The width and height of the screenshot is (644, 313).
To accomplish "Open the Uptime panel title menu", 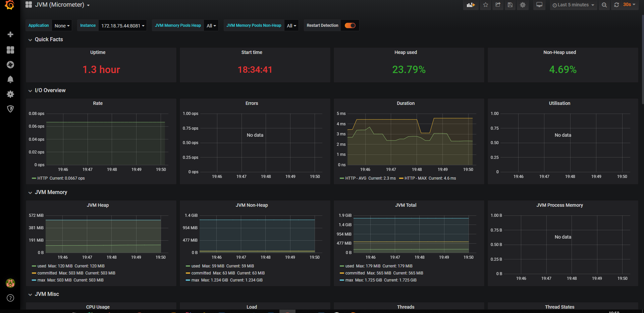I will click(x=98, y=52).
